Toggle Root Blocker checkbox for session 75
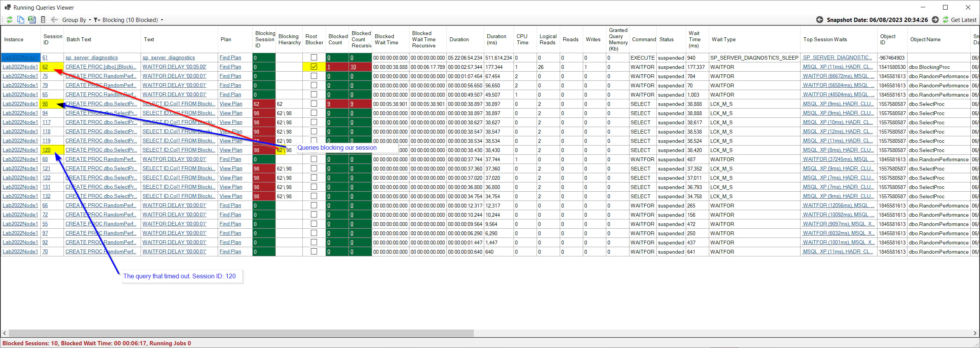The height and width of the screenshot is (348, 980). 314,76
